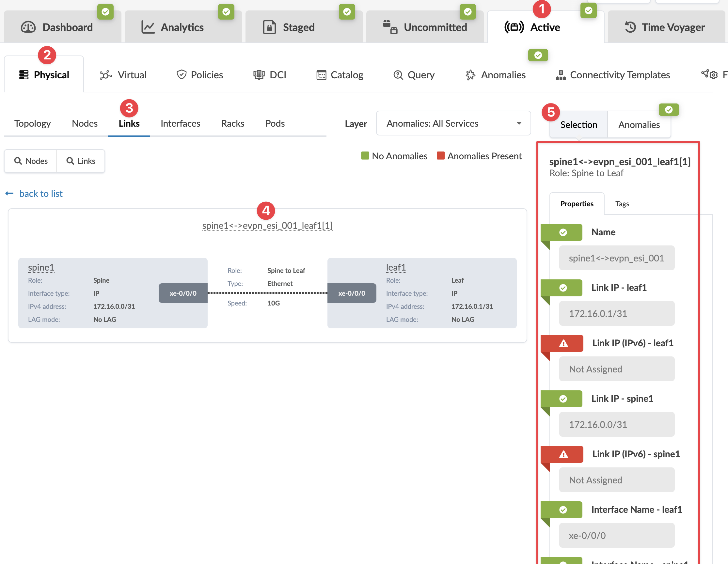Click the green status badge on the Active tab

click(x=588, y=11)
